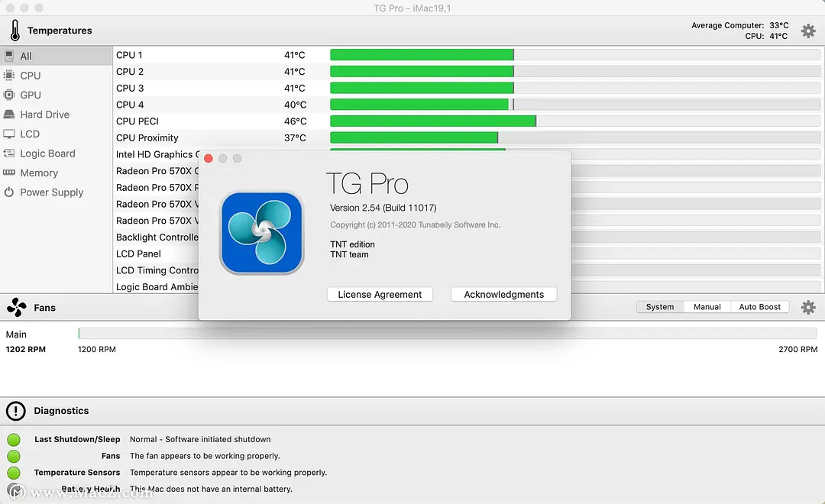Click the Main fan name label
The width and height of the screenshot is (825, 504).
click(x=16, y=334)
